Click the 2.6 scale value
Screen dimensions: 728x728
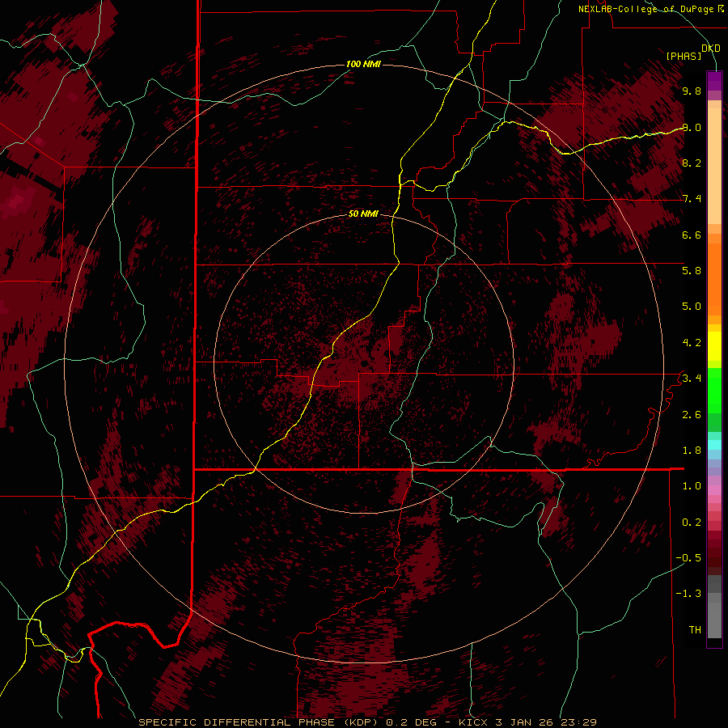(692, 415)
